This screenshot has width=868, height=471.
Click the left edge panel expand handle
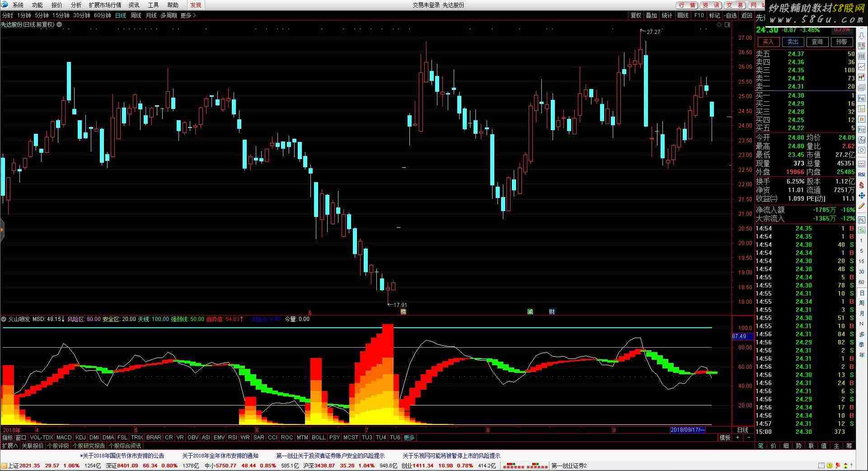pos(2,230)
